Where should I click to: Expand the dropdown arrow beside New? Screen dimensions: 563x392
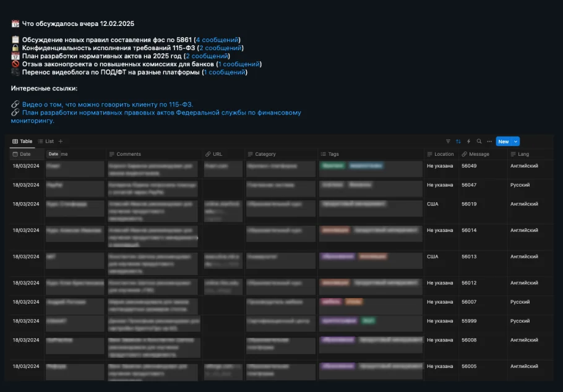[516, 142]
